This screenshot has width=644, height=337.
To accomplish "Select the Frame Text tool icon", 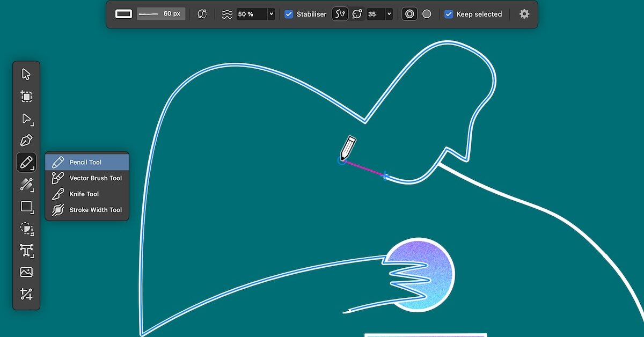I will point(26,251).
